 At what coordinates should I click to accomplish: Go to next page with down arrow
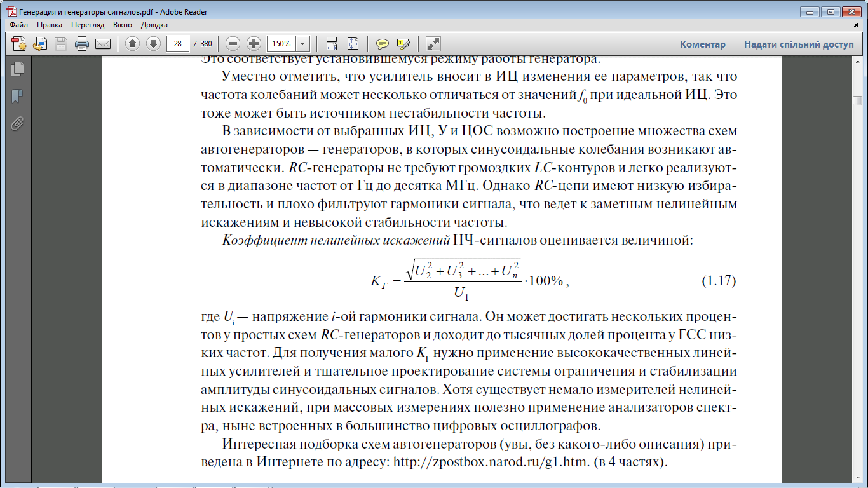coord(153,44)
